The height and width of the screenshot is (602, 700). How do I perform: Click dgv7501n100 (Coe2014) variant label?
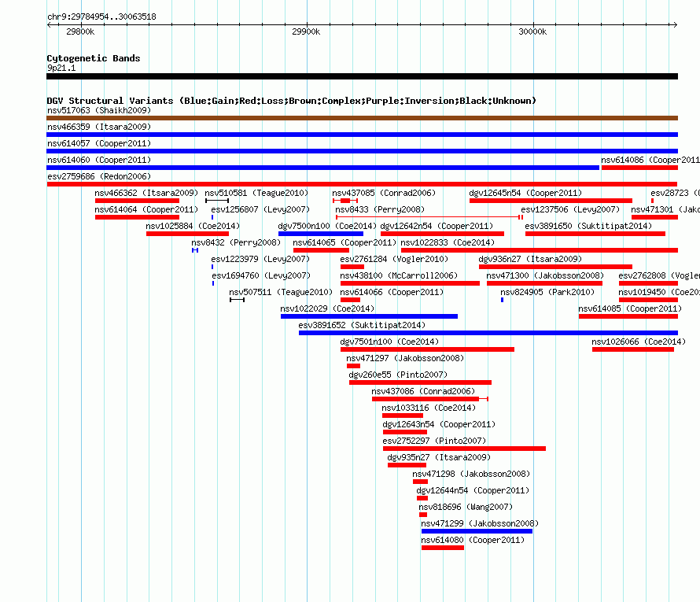tap(389, 342)
